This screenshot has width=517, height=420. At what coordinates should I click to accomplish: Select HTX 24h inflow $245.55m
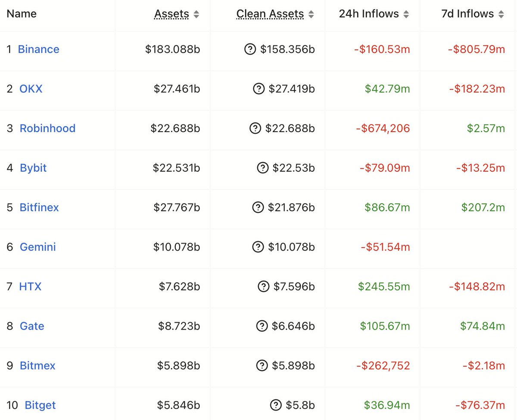(x=384, y=287)
